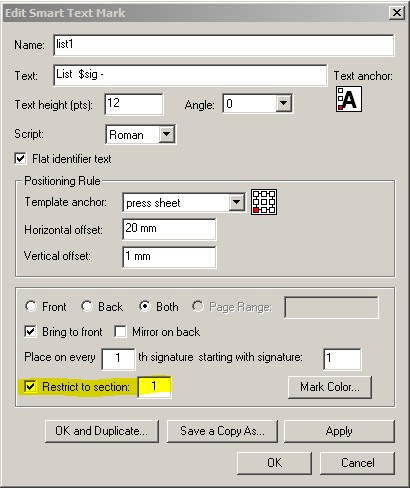
Task: Select the Front radio button
Action: [31, 306]
